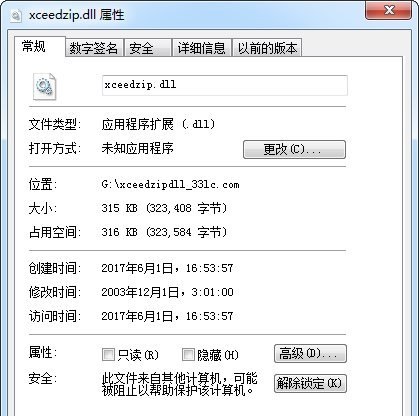Screen dimensions: 419x416
Task: Click the 未知应用程序 opens-with text
Action: pos(137,149)
